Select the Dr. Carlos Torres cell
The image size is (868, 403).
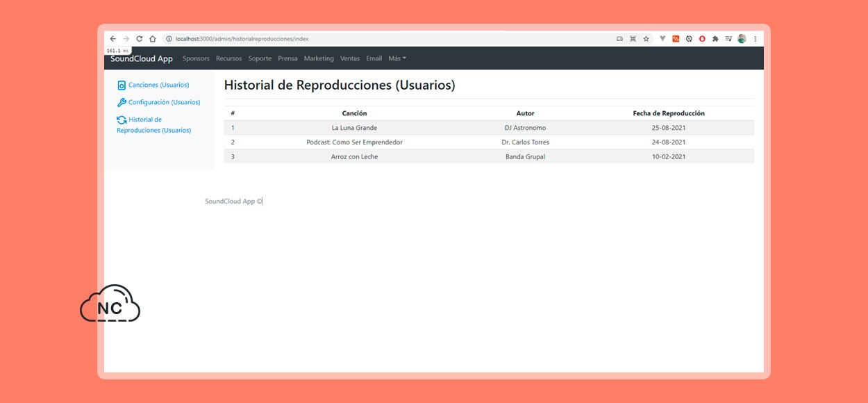point(525,142)
